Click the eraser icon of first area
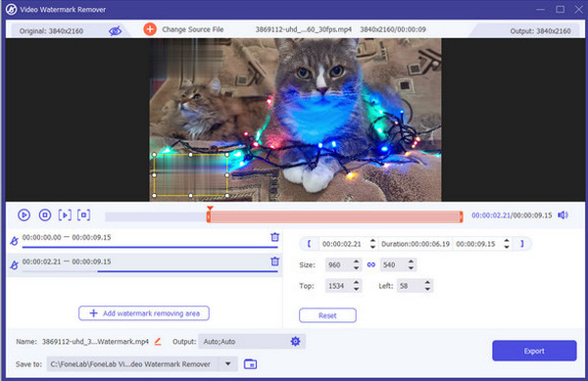The image size is (588, 381). [15, 241]
